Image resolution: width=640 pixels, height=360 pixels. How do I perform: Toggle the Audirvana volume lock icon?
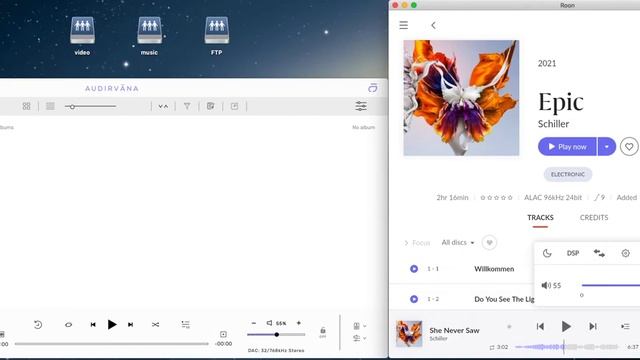(x=322, y=332)
